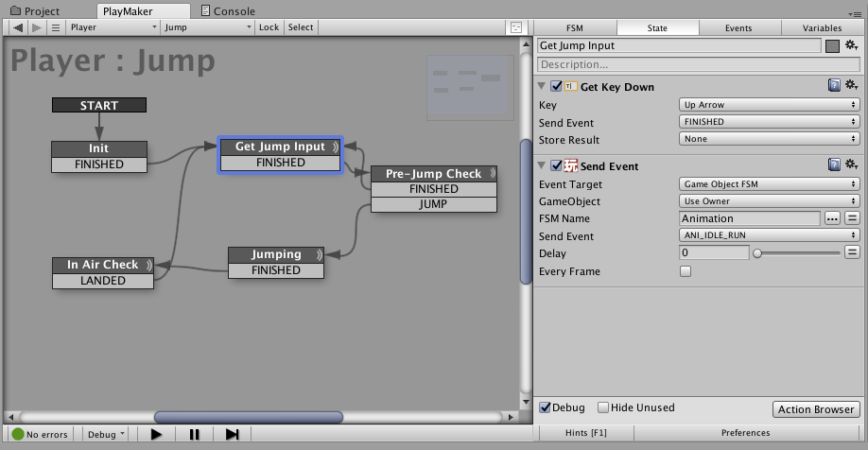
Task: Click the horizontal scrollbar thumb
Action: point(249,417)
